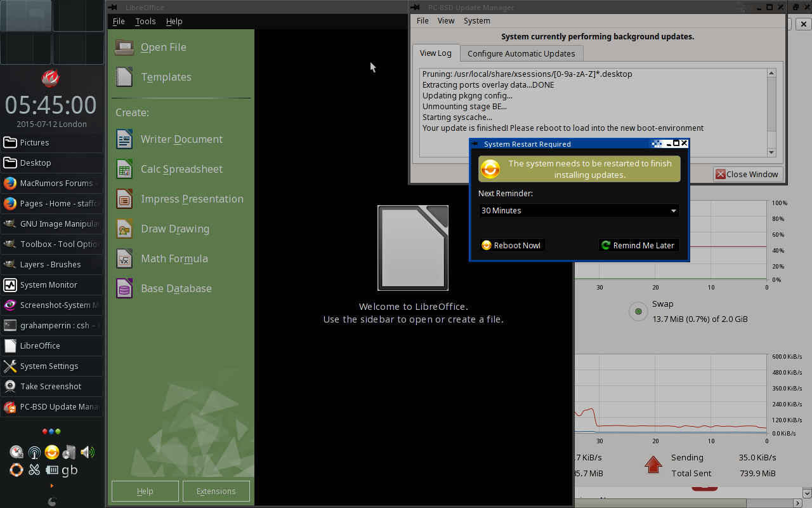Switch to Configure Automatic Updates tab
Viewport: 812px width, 508px height.
pyautogui.click(x=521, y=53)
